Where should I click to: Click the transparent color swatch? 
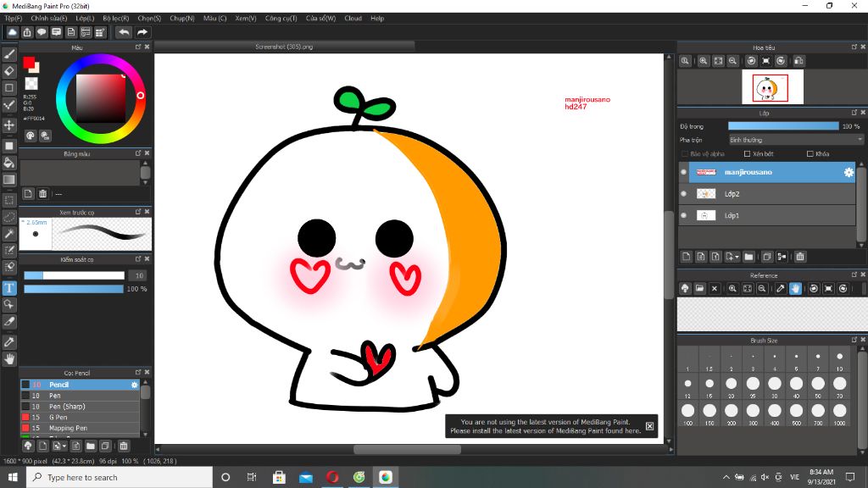31,84
